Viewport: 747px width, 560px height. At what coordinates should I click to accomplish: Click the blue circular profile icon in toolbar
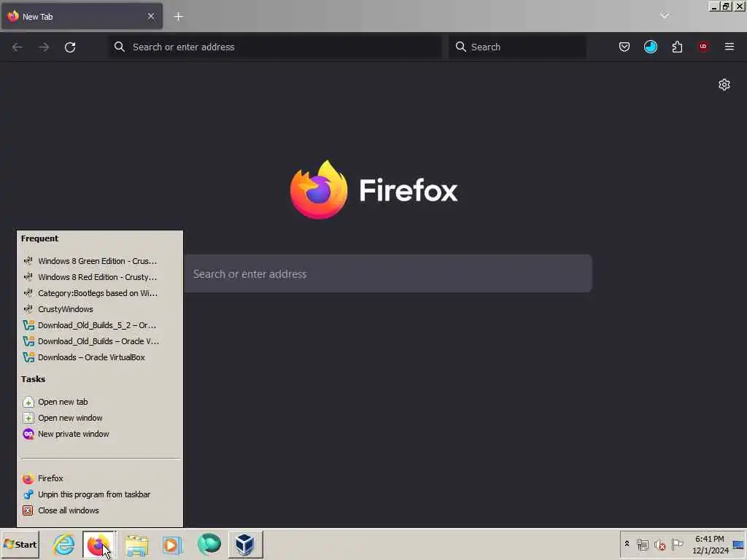[650, 47]
